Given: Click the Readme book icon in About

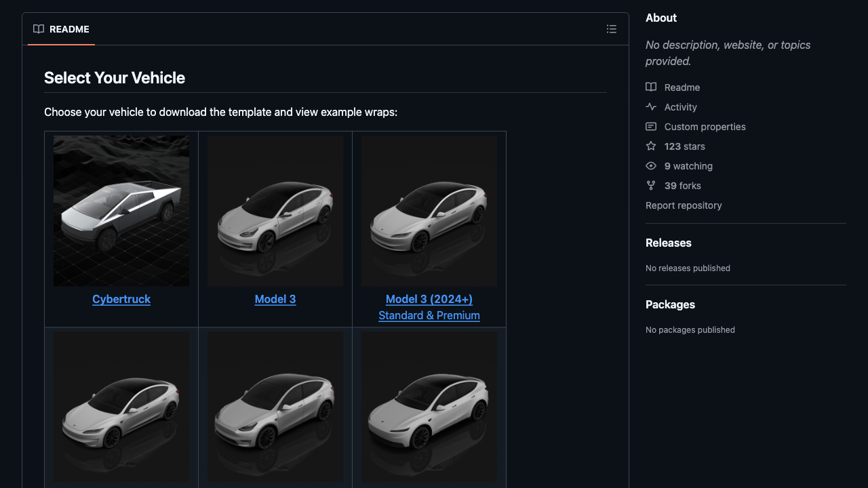Looking at the screenshot, I should click(x=651, y=87).
